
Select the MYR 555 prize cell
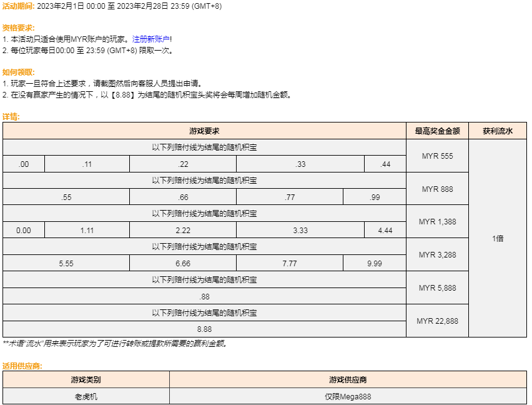coord(437,156)
